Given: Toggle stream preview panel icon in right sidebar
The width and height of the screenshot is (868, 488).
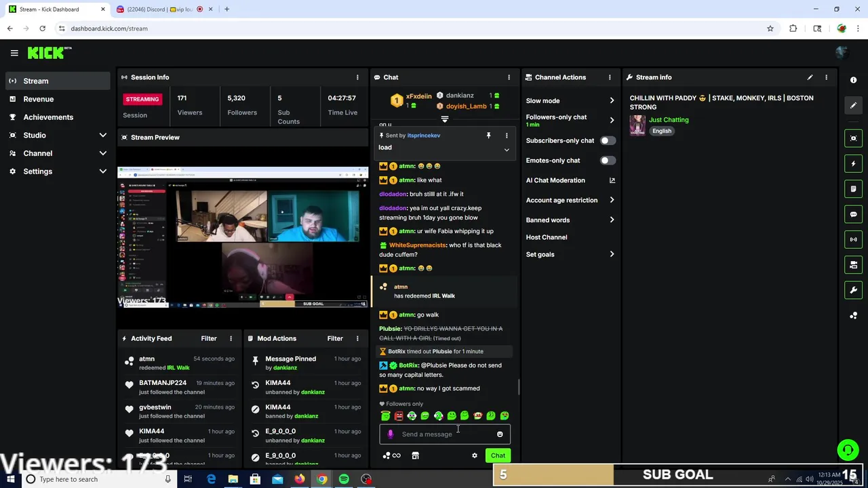Looking at the screenshot, I should point(853,138).
